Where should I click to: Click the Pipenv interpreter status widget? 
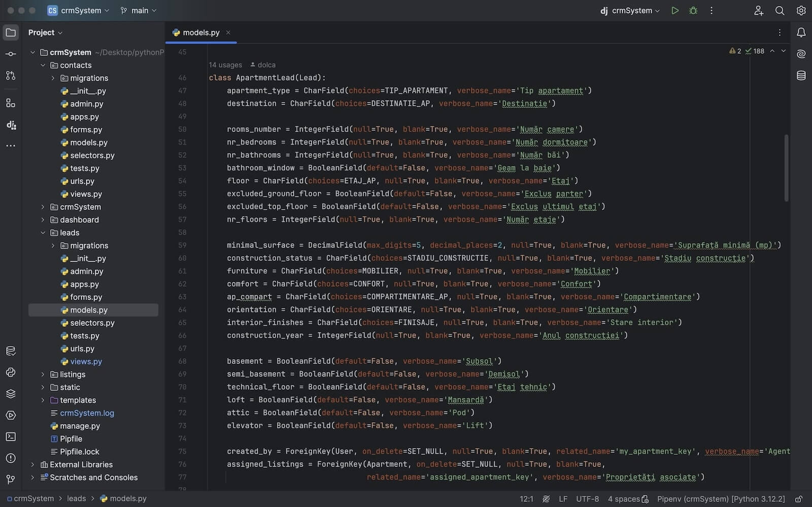click(721, 499)
